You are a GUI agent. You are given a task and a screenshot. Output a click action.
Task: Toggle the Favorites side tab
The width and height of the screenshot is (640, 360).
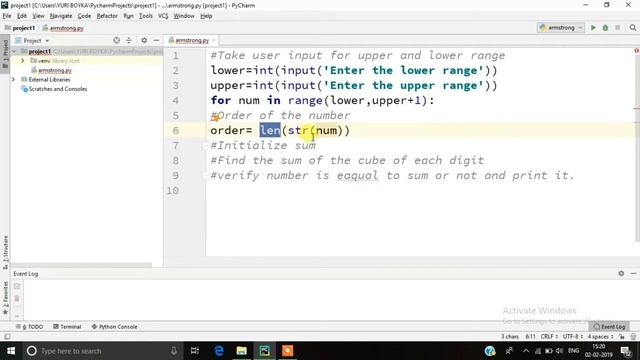[x=5, y=298]
